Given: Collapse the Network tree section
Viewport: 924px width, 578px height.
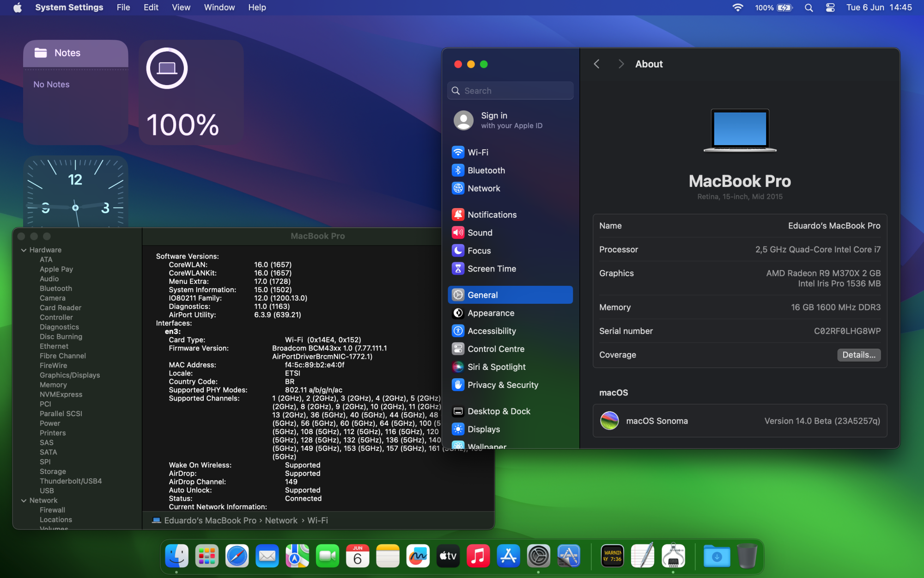Looking at the screenshot, I should (24, 500).
